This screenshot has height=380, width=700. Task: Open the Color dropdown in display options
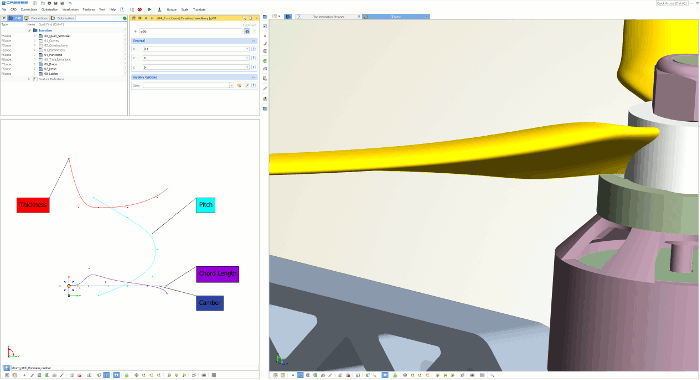(231, 85)
